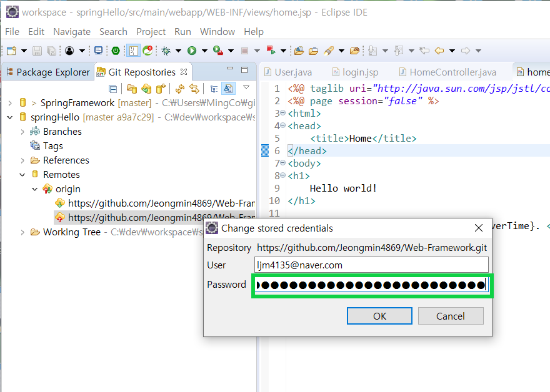The image size is (550, 392).
Task: Expand the Branches node
Action: [x=22, y=132]
